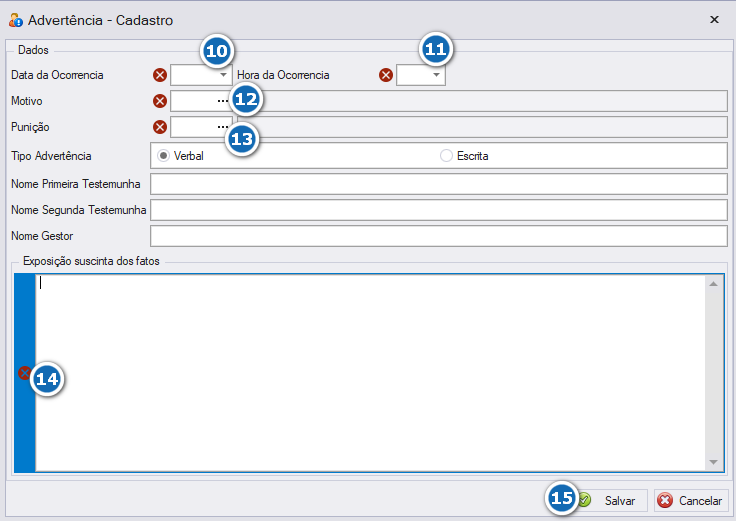
Task: Click the red error icon next to Punição
Action: click(160, 127)
